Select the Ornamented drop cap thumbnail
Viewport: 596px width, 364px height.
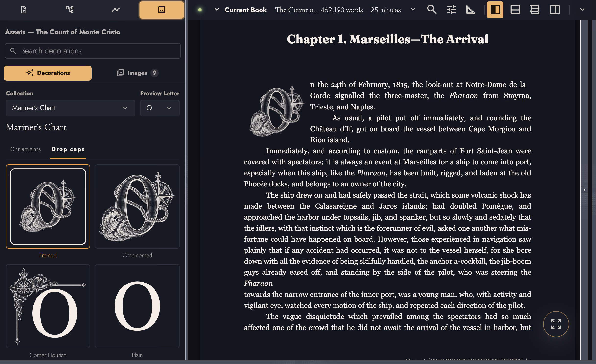pyautogui.click(x=137, y=206)
